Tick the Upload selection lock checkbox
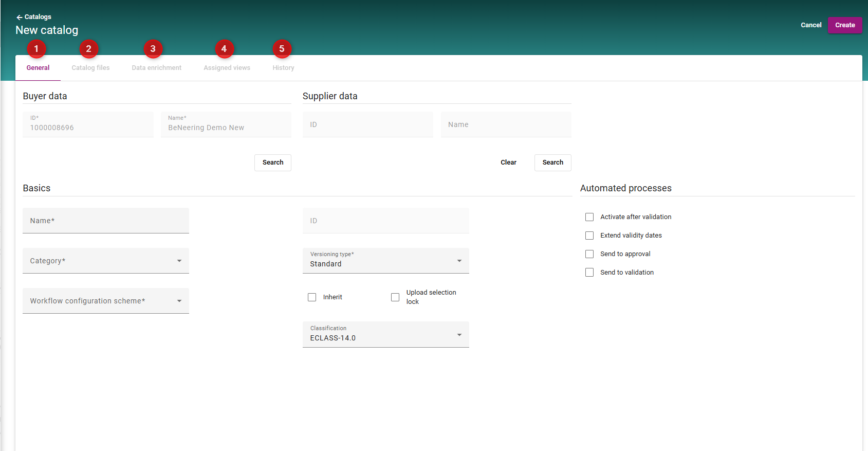868x451 pixels. (395, 297)
